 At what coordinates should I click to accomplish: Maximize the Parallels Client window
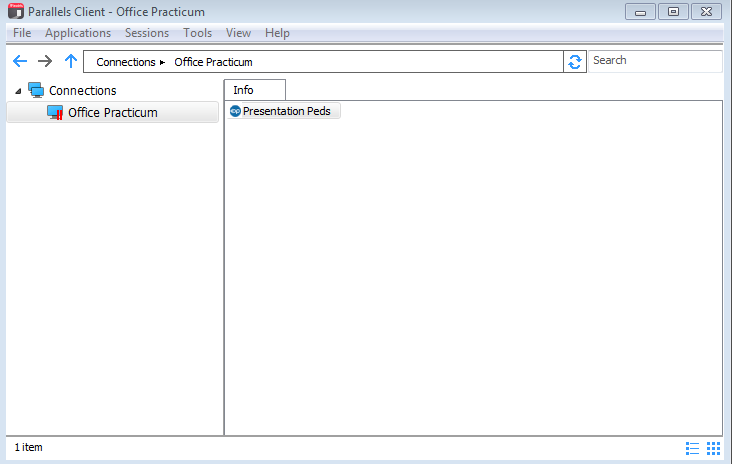point(673,12)
